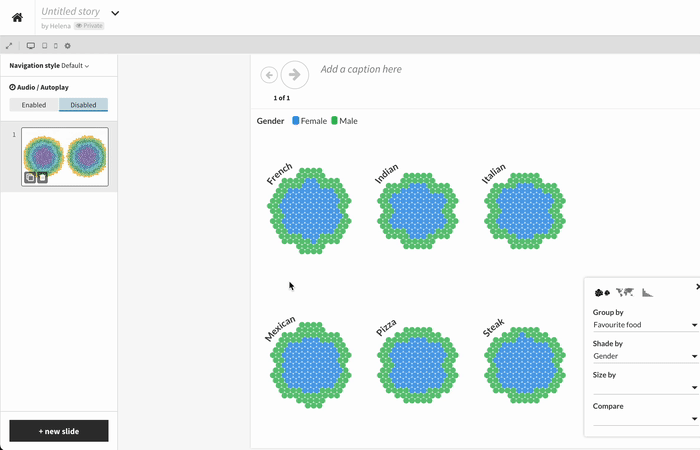
Task: Select the bubble cluster view icon
Action: [602, 292]
